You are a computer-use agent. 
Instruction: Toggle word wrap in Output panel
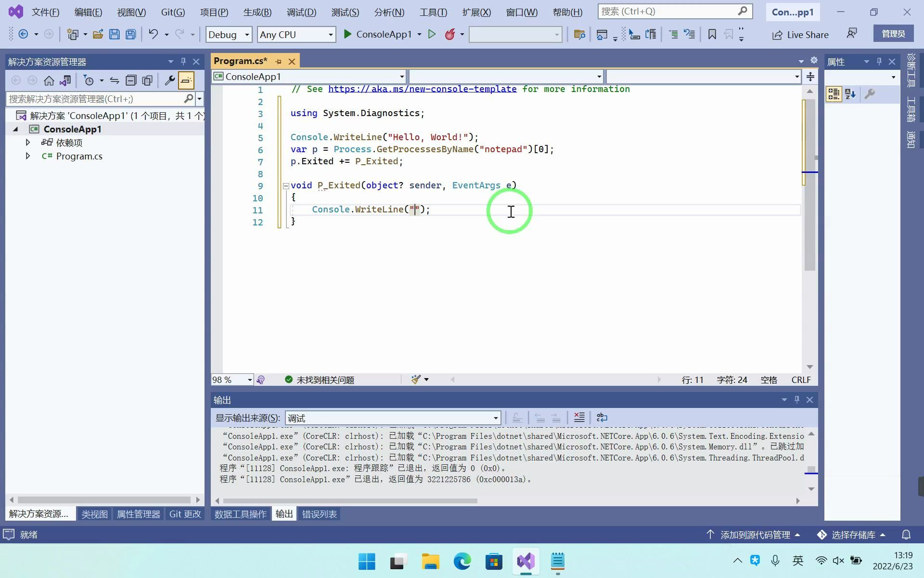pyautogui.click(x=602, y=417)
